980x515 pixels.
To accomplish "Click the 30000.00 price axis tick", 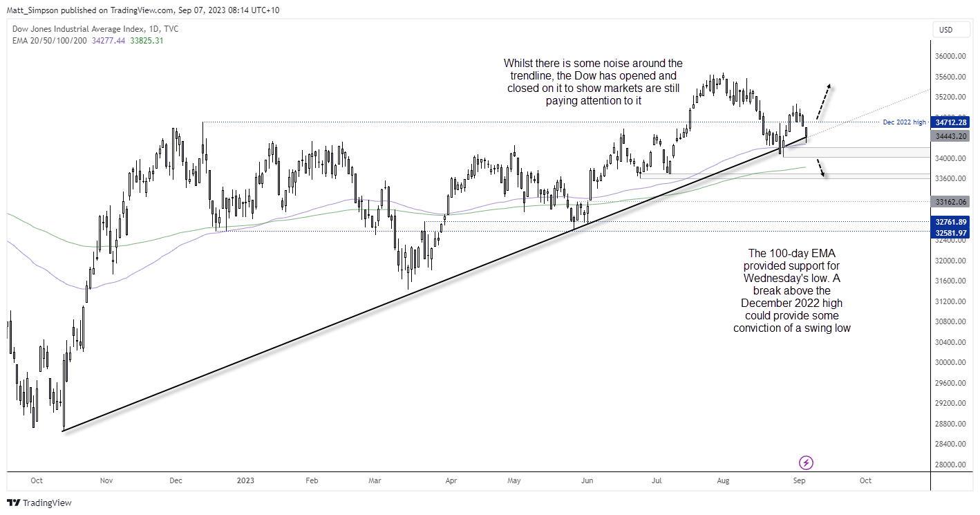I will coord(951,362).
